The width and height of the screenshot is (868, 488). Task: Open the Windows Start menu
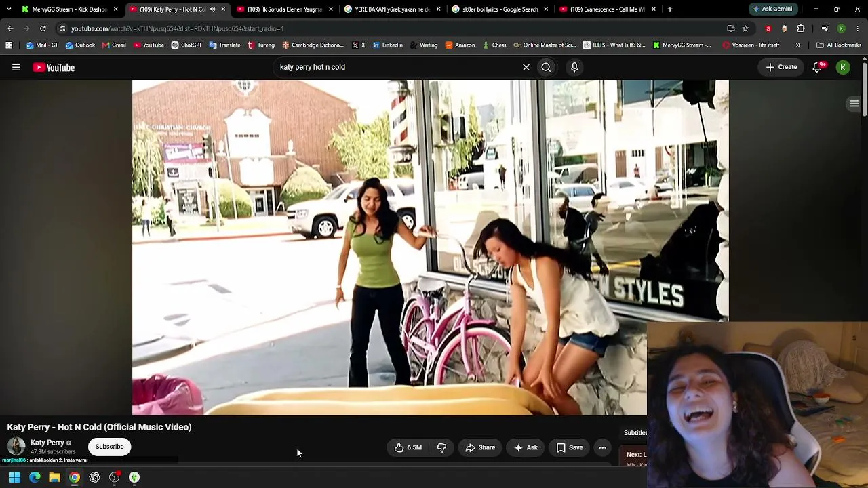[14, 477]
